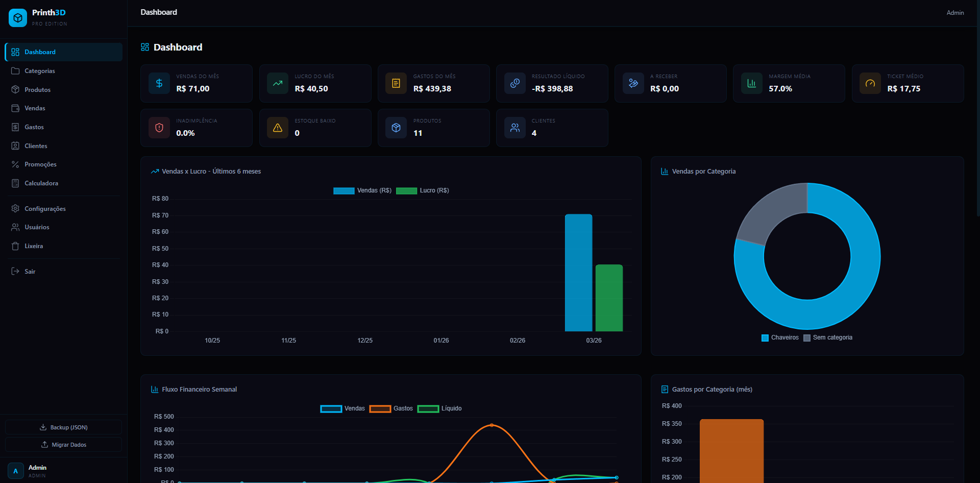Toggle Lucro (R$) legend in bar chart
980x483 pixels.
click(423, 190)
